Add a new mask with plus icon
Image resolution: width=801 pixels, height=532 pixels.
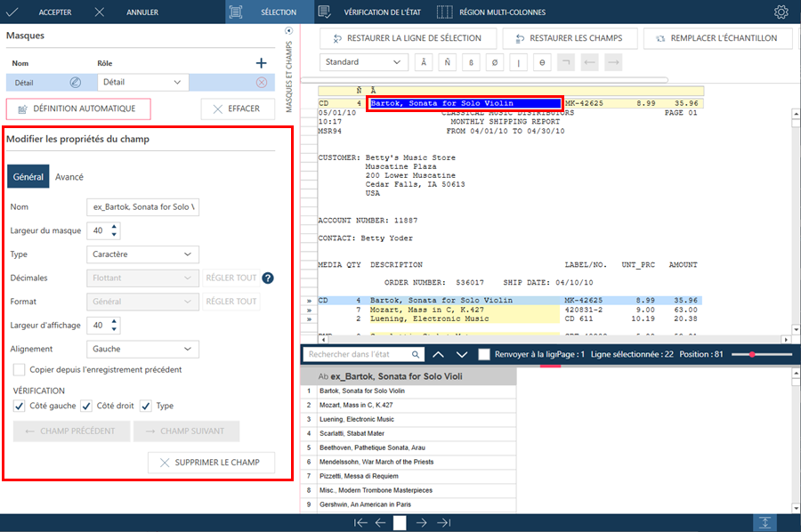[261, 63]
